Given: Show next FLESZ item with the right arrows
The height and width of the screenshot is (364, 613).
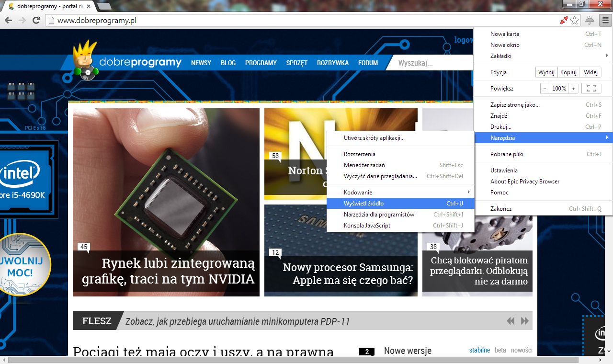Looking at the screenshot, I should 525,321.
